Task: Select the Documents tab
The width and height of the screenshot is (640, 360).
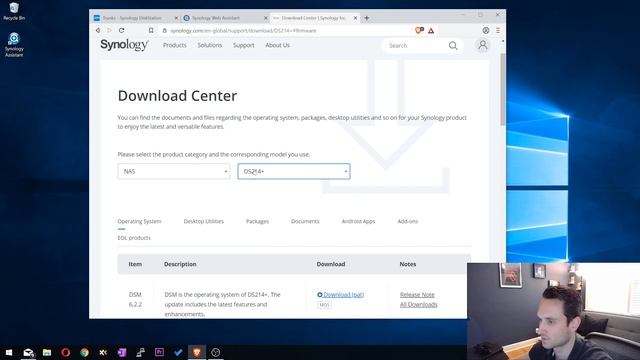Action: 305,221
